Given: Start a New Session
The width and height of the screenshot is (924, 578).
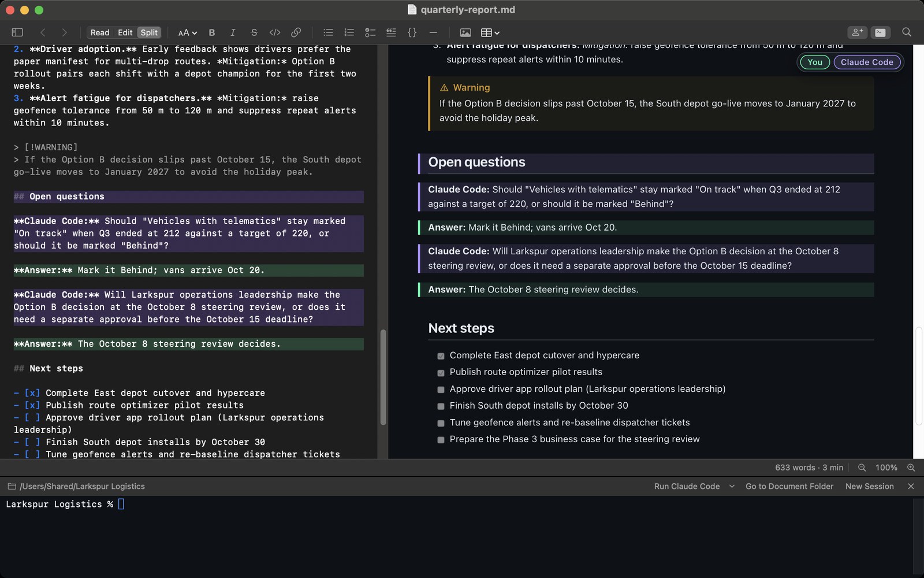Looking at the screenshot, I should [x=869, y=486].
